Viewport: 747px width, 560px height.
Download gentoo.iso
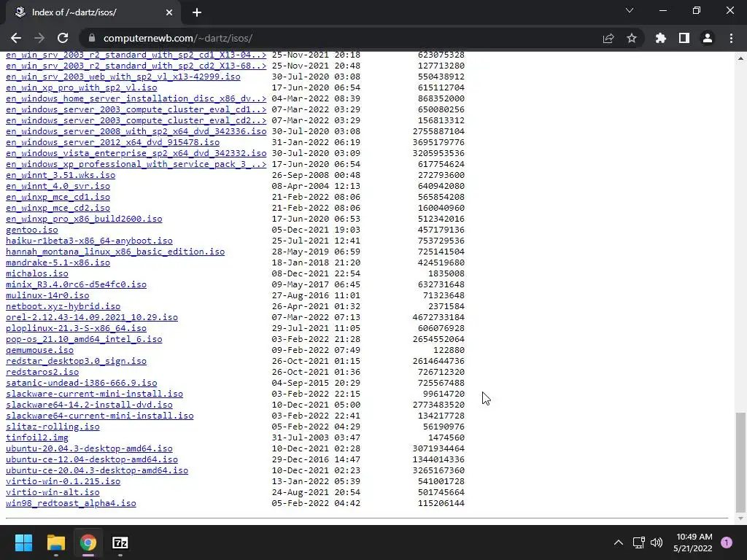(x=32, y=230)
